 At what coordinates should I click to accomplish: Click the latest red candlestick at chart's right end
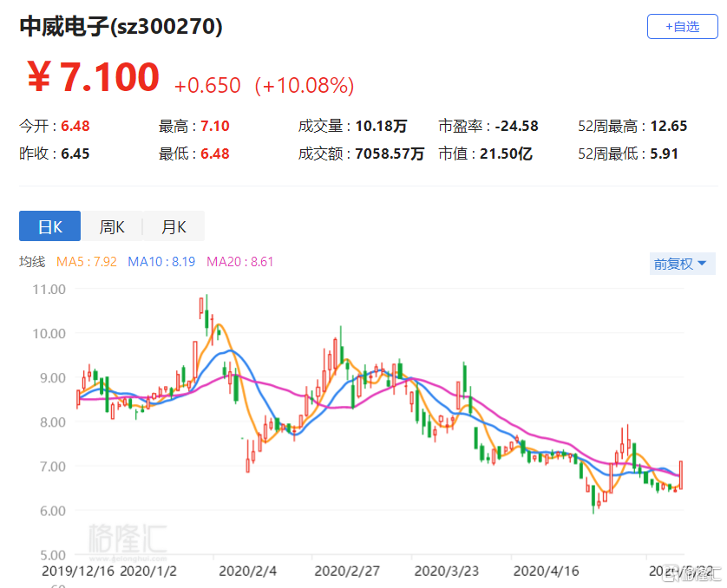coord(681,475)
